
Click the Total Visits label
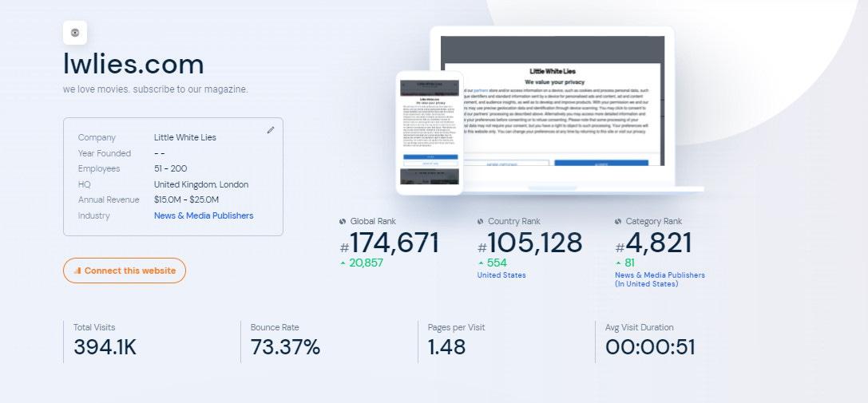(x=94, y=328)
